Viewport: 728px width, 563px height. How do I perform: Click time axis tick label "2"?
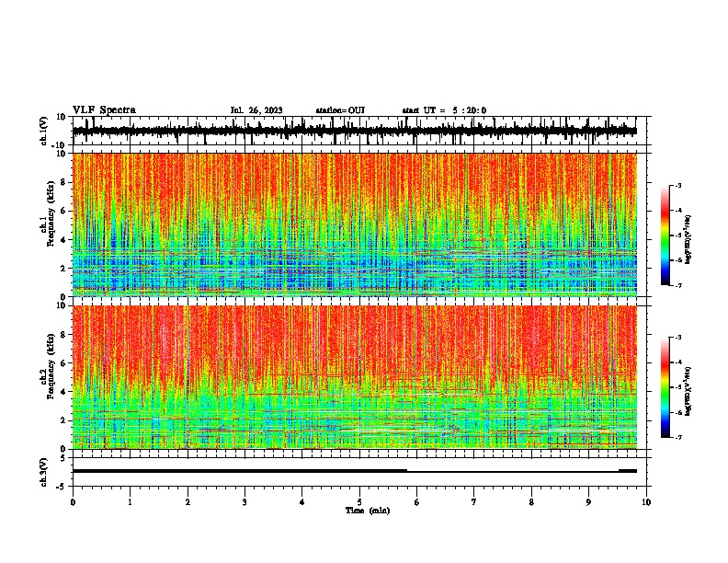click(x=188, y=502)
